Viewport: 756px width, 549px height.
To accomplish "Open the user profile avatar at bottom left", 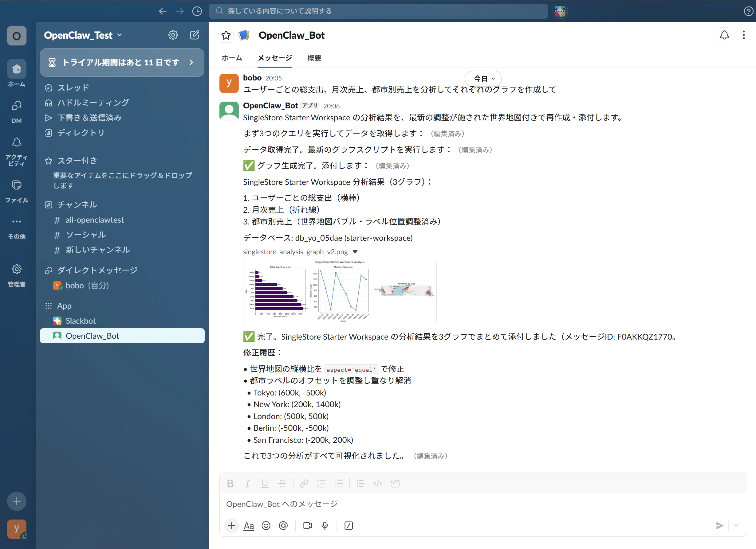I will click(x=17, y=529).
